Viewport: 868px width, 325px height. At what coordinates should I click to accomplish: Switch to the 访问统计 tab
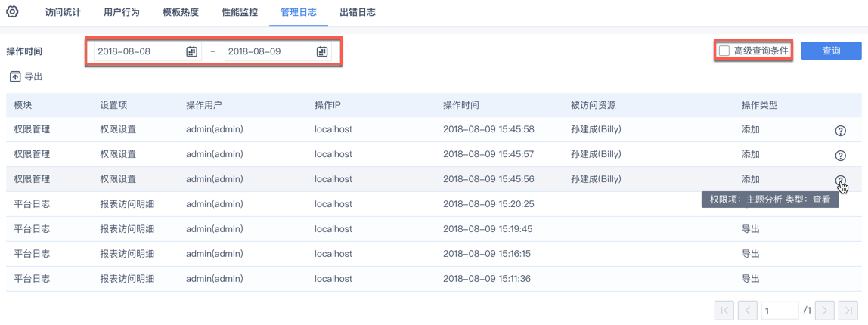63,13
